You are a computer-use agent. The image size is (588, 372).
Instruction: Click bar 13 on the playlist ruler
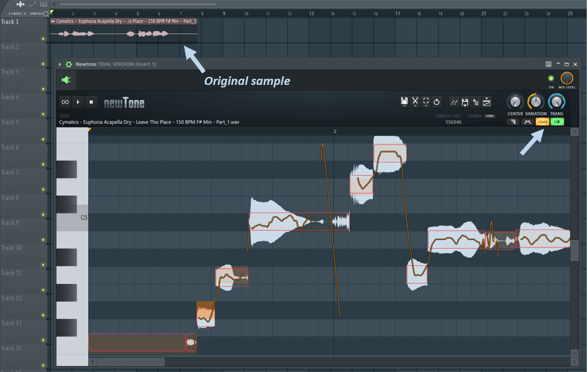(311, 14)
